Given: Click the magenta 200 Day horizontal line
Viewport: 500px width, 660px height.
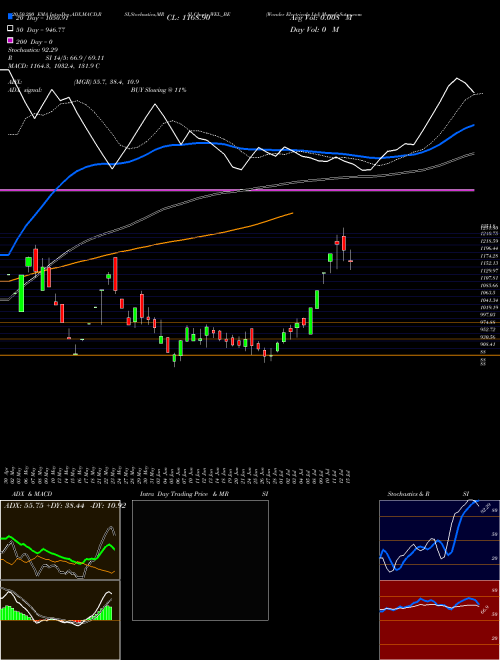Looking at the screenshot, I should (x=237, y=190).
